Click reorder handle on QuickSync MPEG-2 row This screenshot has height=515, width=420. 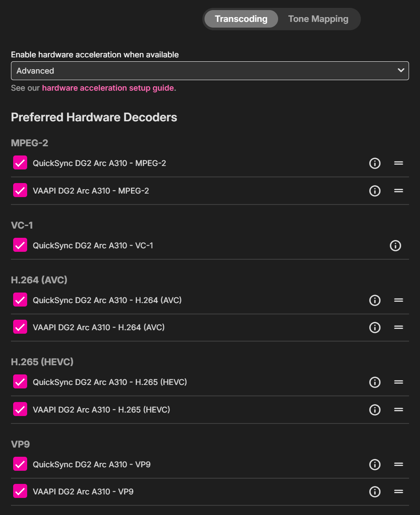[x=398, y=163]
